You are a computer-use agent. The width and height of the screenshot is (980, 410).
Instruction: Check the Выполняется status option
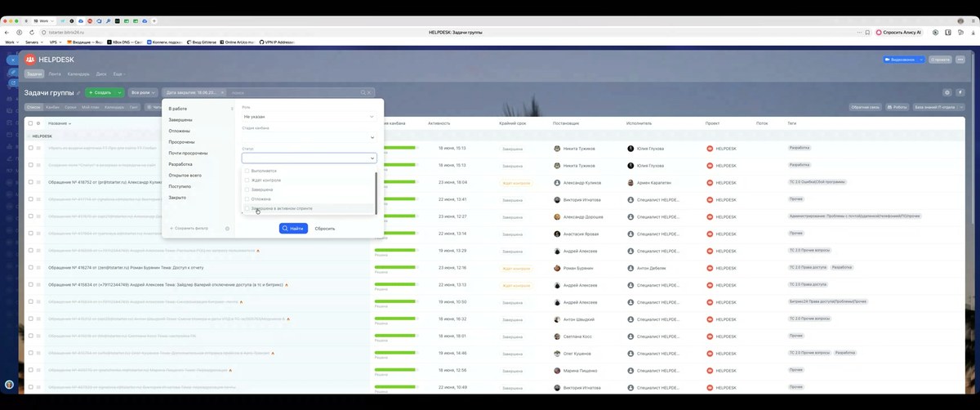point(247,172)
